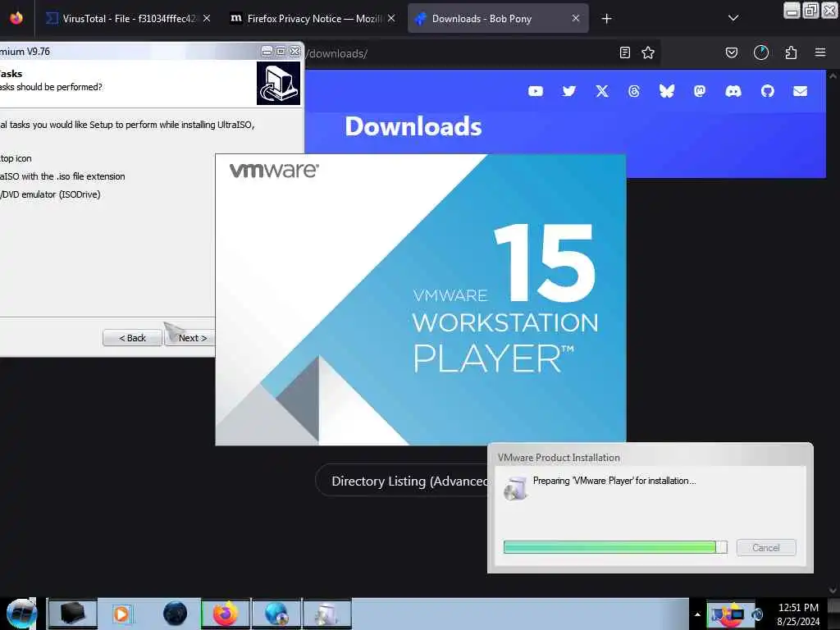Open the blue globe installer taskbar icon
Screen dimensions: 840x630
click(276, 614)
